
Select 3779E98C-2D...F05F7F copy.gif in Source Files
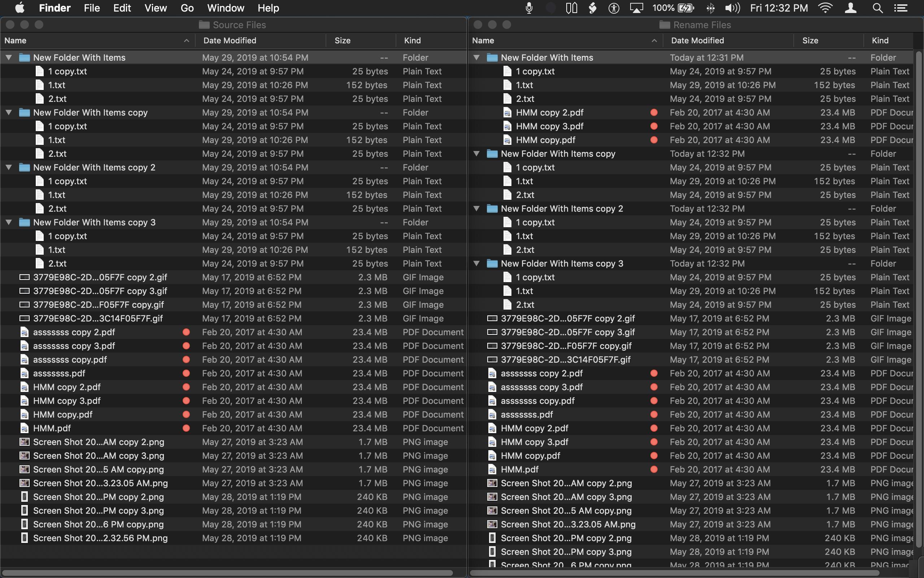(233, 305)
